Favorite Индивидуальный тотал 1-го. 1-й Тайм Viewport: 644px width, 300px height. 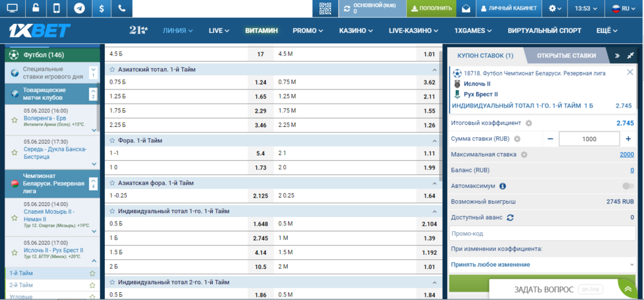click(x=112, y=211)
